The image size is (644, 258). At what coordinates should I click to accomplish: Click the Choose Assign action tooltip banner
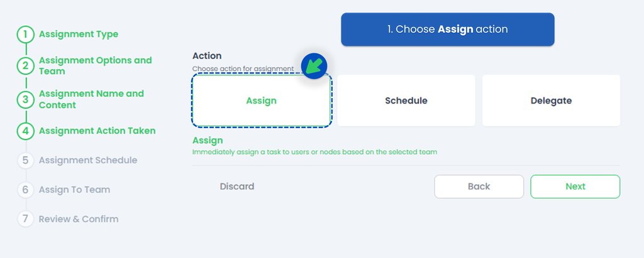[x=447, y=30]
